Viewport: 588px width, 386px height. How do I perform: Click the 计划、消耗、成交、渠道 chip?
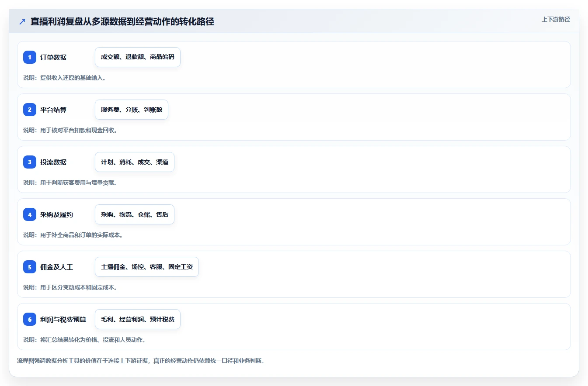click(x=135, y=162)
